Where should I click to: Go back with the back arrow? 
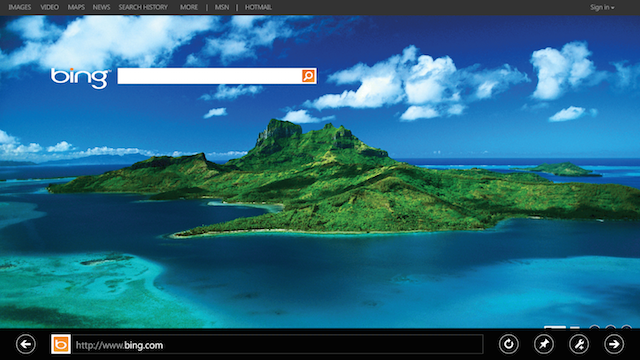[26, 344]
